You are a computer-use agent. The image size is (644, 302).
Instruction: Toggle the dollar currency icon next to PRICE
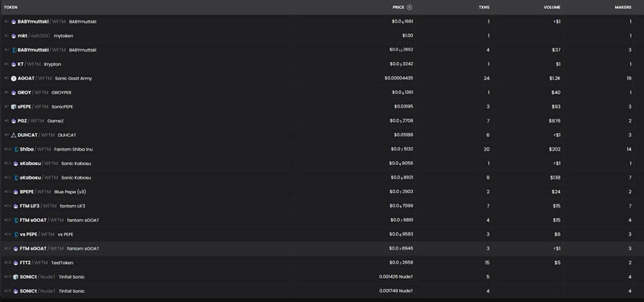pos(409,8)
